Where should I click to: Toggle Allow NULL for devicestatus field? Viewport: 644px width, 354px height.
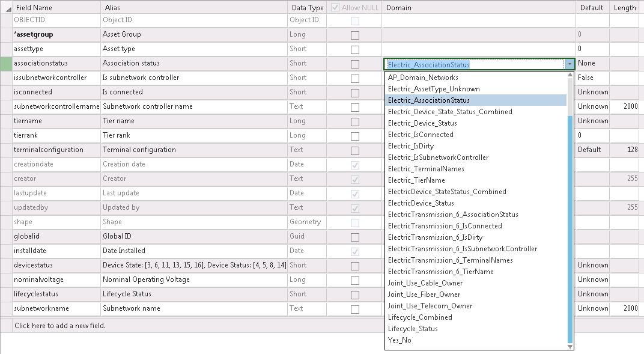[355, 266]
